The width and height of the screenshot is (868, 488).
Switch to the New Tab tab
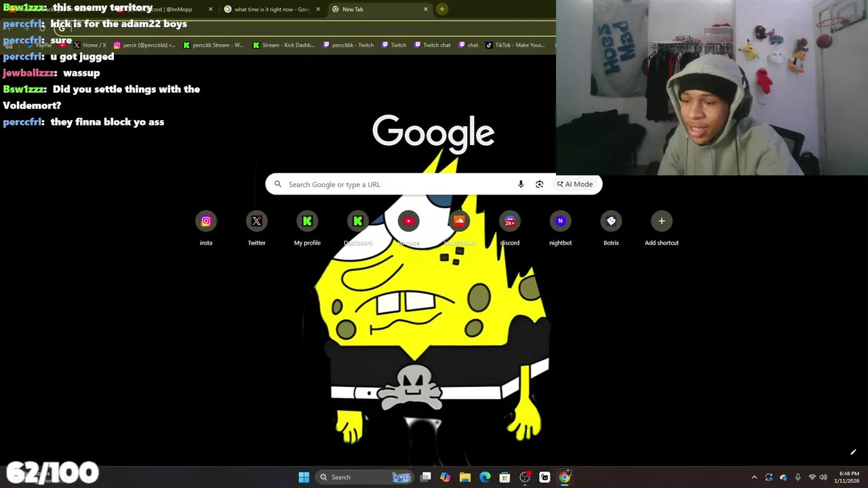(x=380, y=9)
